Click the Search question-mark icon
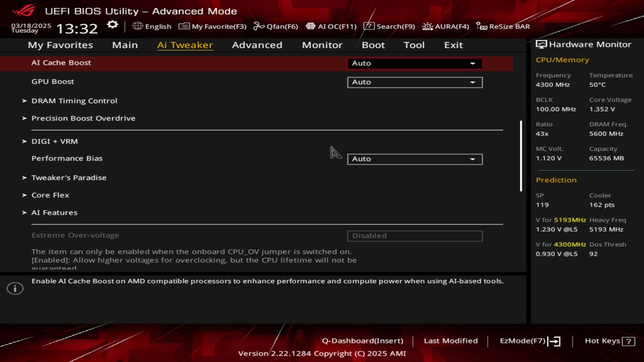The height and width of the screenshot is (362, 644). click(369, 26)
